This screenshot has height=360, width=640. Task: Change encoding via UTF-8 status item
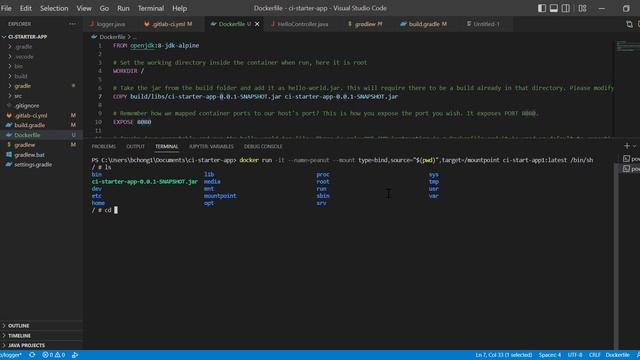click(575, 355)
